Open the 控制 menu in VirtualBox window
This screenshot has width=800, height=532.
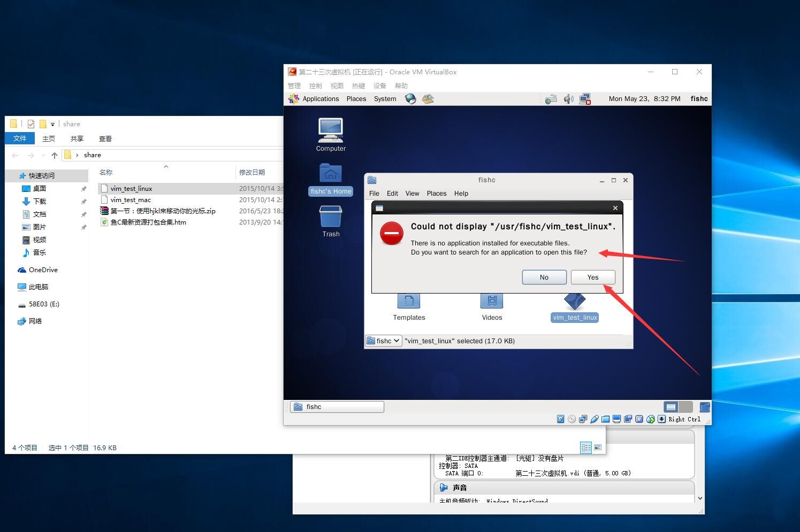pyautogui.click(x=316, y=86)
